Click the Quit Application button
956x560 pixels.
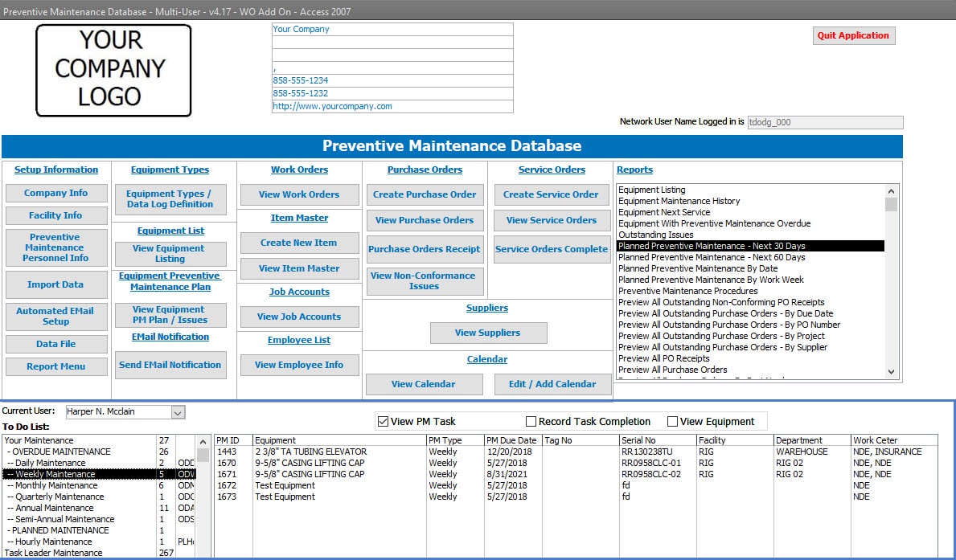point(854,35)
